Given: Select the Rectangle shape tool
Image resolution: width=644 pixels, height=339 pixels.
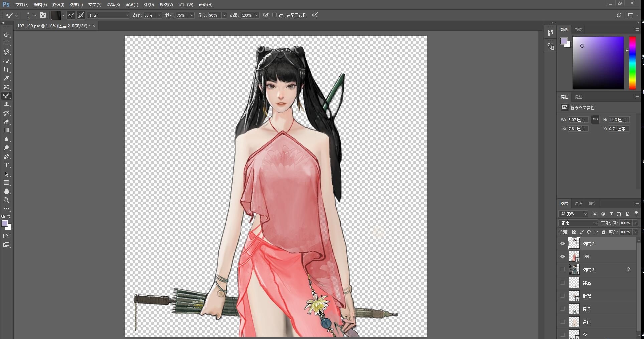Looking at the screenshot, I should (x=6, y=183).
